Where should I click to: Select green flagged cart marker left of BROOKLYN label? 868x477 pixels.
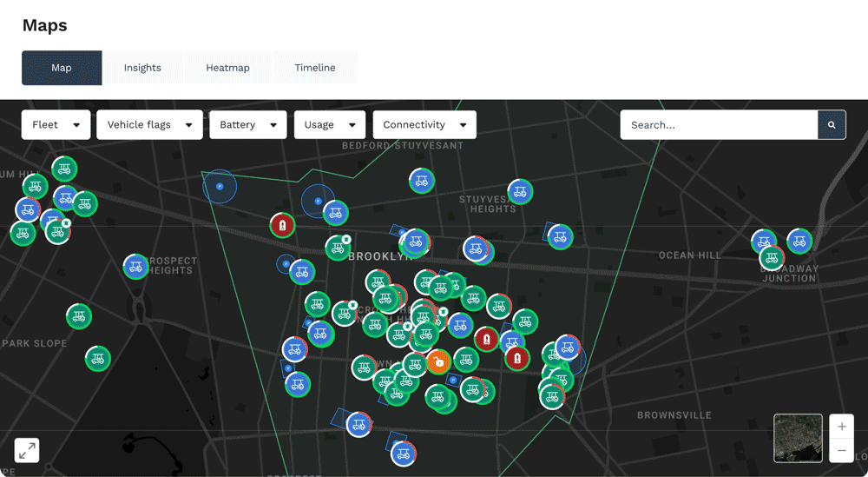click(338, 248)
